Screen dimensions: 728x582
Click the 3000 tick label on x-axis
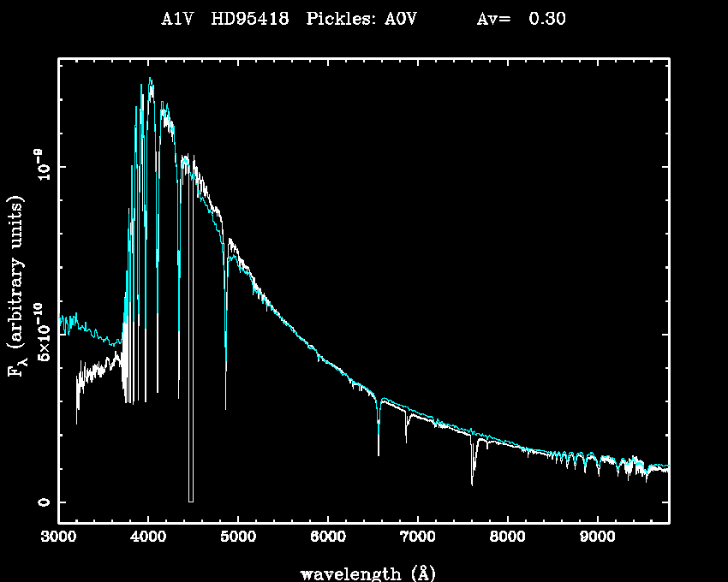click(x=58, y=539)
